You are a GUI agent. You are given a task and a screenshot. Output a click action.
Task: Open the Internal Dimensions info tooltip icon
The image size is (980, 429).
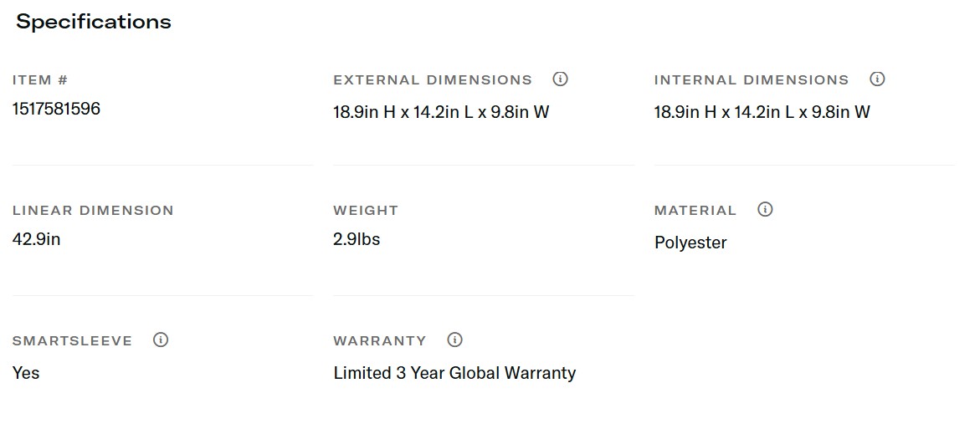click(877, 79)
